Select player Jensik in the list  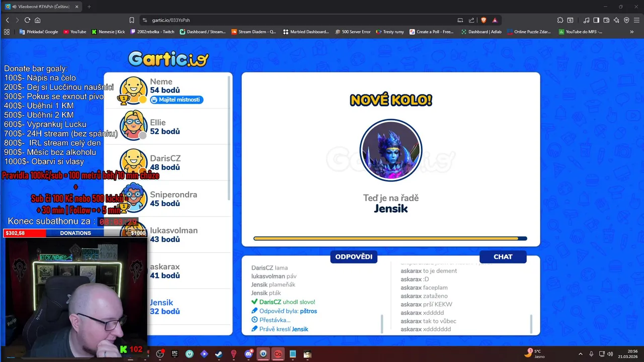pos(168,307)
